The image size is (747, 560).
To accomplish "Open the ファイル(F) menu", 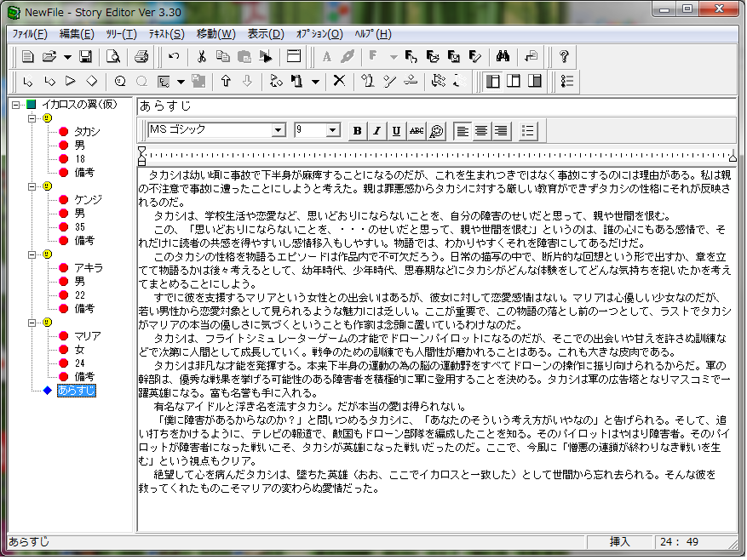I will (29, 34).
